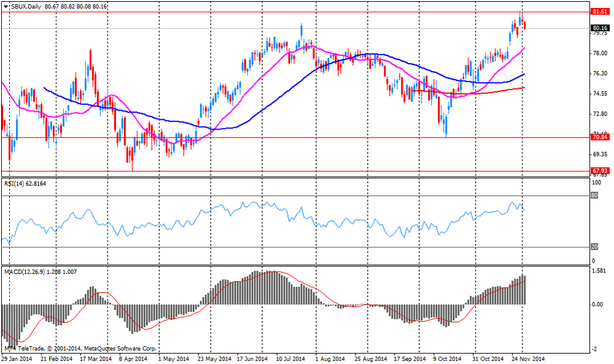Click the 1.581 MACD scale value
This screenshot has height=364, width=614.
click(599, 271)
